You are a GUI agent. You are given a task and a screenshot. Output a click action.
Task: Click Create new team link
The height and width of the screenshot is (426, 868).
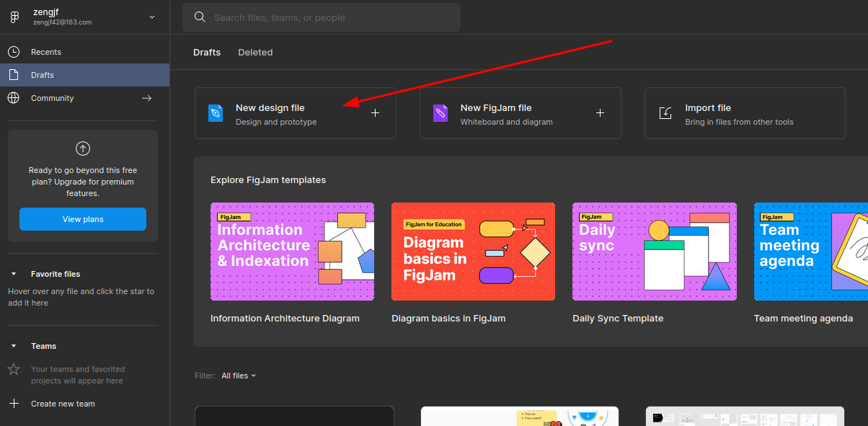point(63,404)
